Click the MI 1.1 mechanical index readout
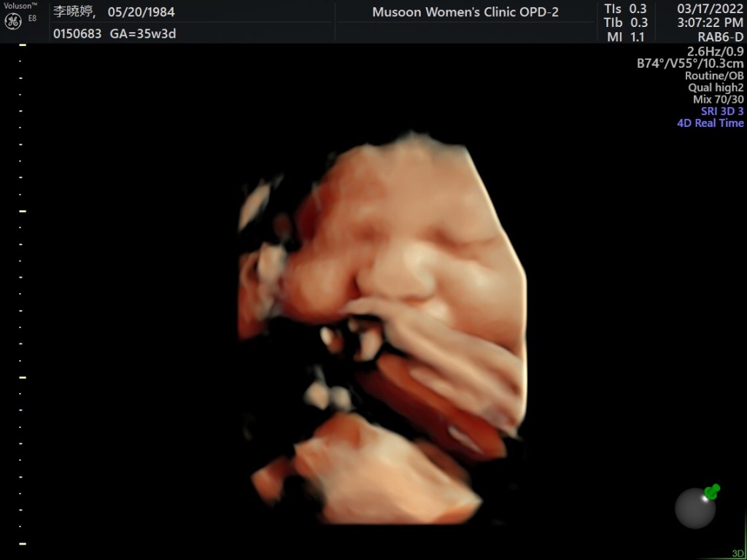The width and height of the screenshot is (747, 560). 626,36
